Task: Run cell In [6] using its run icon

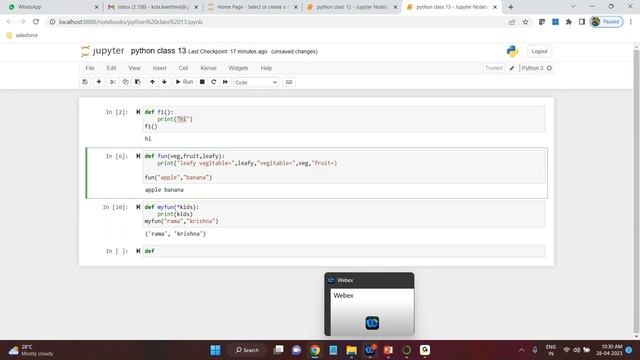Action: tap(138, 156)
